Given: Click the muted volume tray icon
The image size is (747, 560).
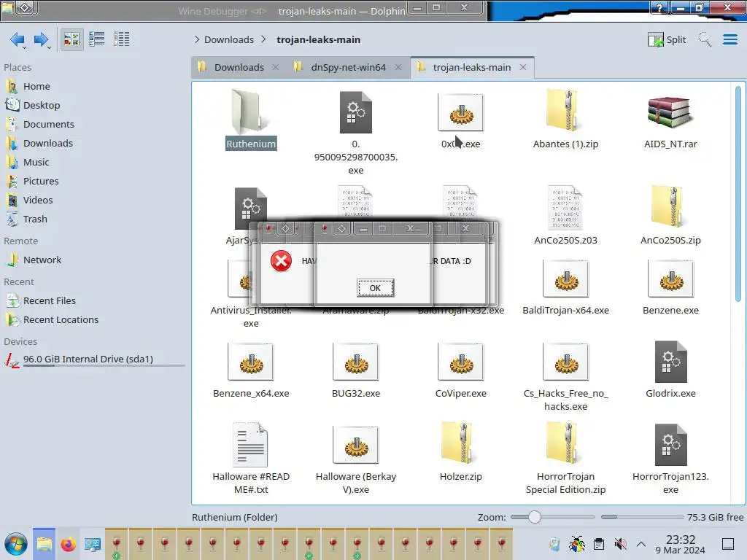Looking at the screenshot, I should (x=620, y=544).
